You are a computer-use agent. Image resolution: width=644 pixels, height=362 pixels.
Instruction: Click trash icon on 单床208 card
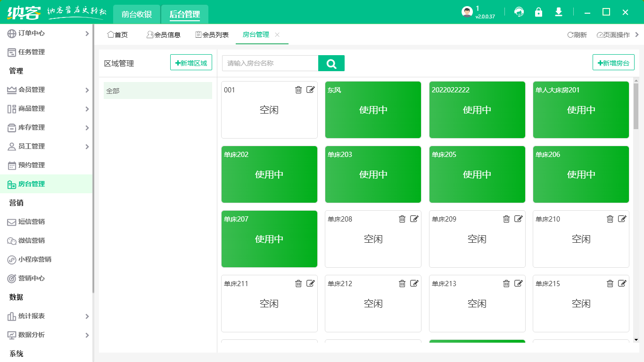tap(402, 219)
